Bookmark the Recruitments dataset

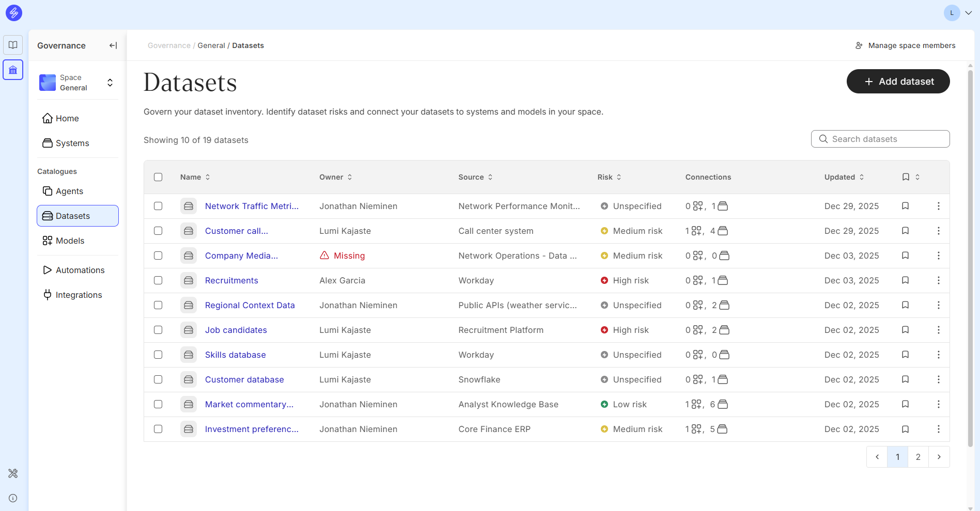[905, 280]
